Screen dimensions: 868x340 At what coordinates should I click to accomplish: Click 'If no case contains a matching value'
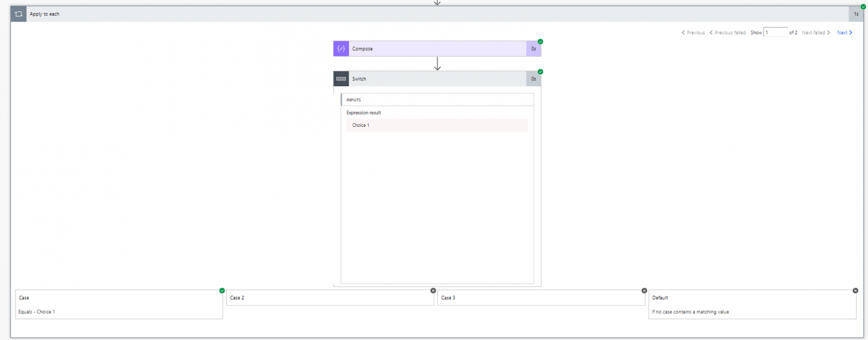[690, 312]
